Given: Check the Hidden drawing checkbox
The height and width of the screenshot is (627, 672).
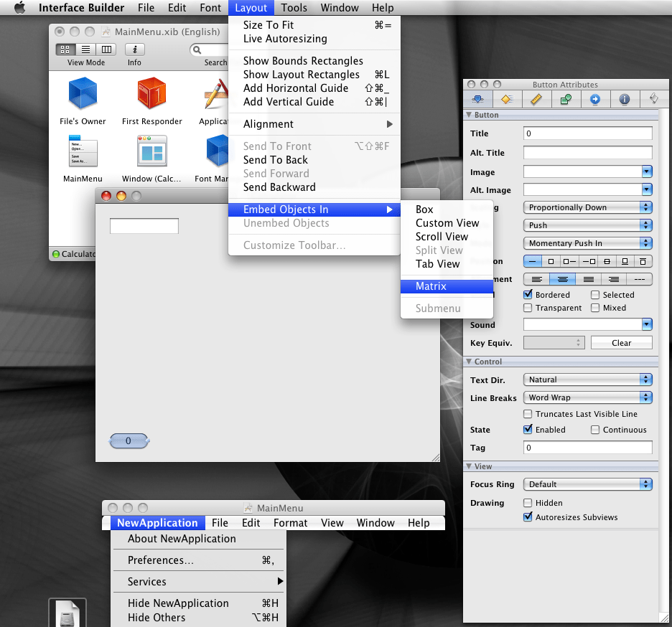Looking at the screenshot, I should point(528,503).
